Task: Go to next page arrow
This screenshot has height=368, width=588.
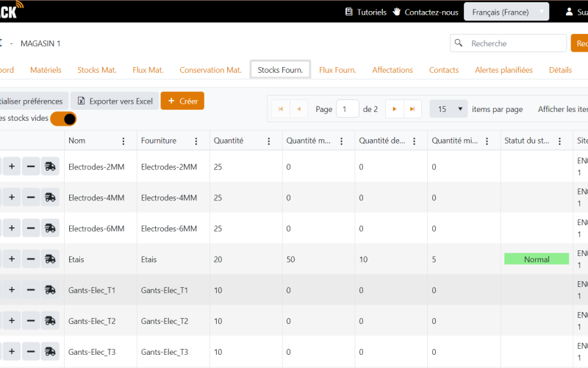Action: 395,109
